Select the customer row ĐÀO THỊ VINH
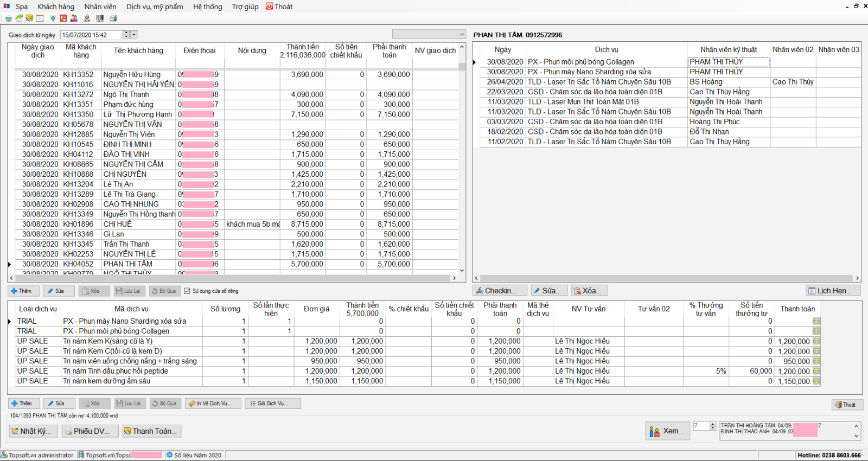Viewport: 868px width, 461px height. pyautogui.click(x=237, y=155)
